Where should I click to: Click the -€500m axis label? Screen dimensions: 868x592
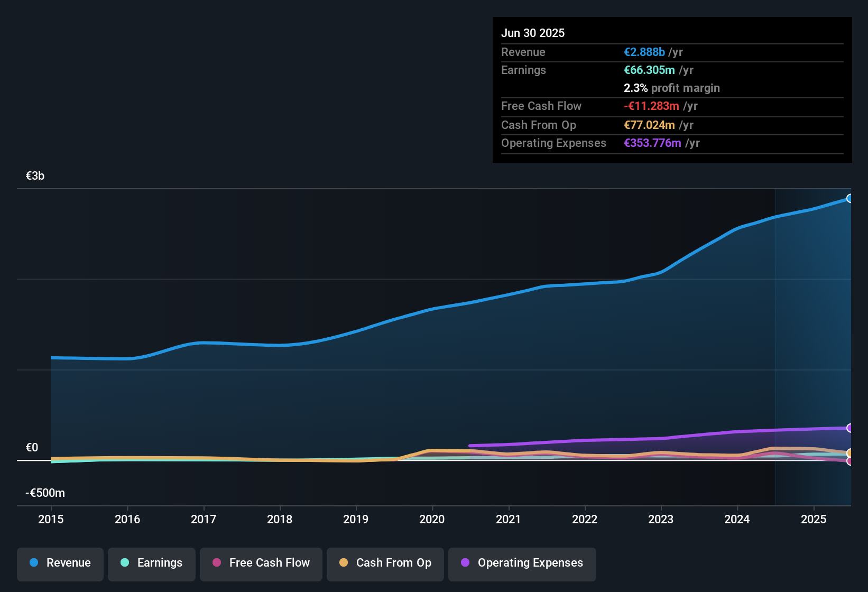click(x=45, y=492)
